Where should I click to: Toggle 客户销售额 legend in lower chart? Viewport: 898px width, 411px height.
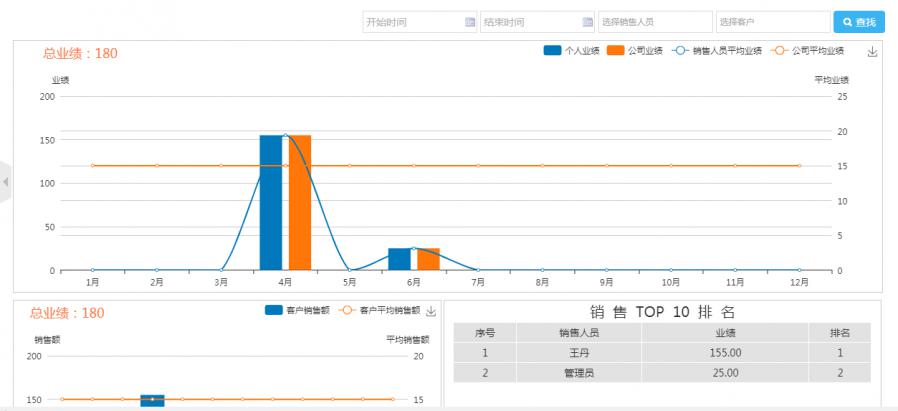click(x=299, y=311)
